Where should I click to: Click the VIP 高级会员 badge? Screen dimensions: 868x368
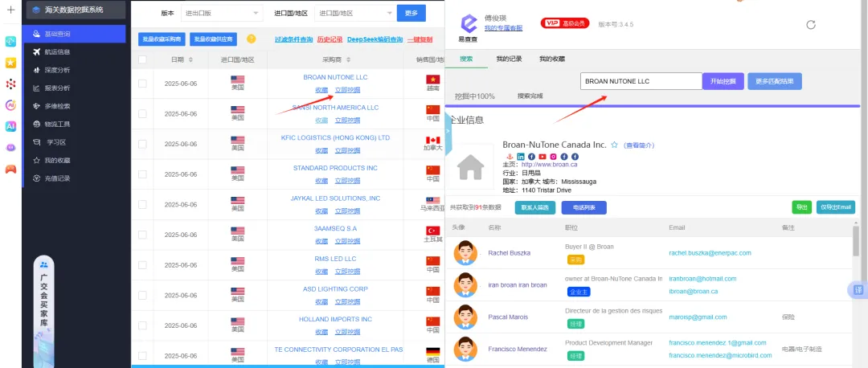point(565,23)
